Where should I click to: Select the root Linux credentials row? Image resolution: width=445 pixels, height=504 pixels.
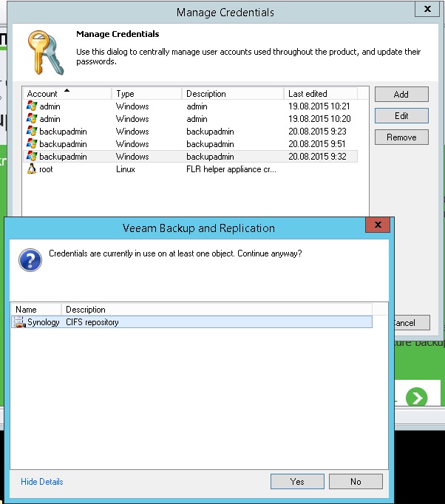[x=191, y=169]
